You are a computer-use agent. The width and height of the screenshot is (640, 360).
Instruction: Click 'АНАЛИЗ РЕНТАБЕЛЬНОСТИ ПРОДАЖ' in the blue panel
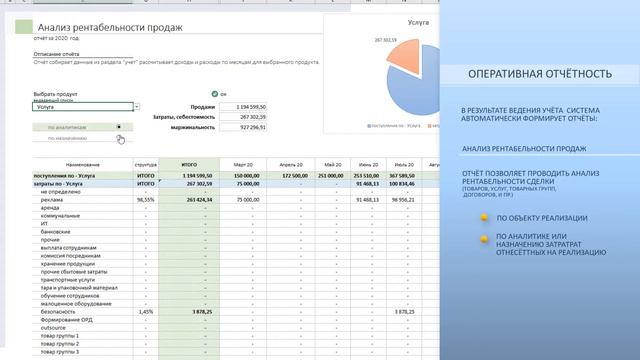[524, 149]
